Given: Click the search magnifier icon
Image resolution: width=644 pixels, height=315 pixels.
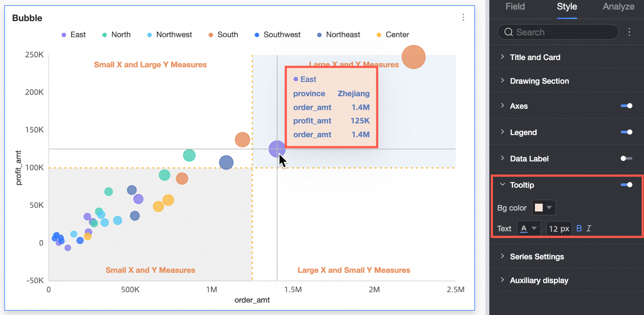Looking at the screenshot, I should tap(508, 32).
